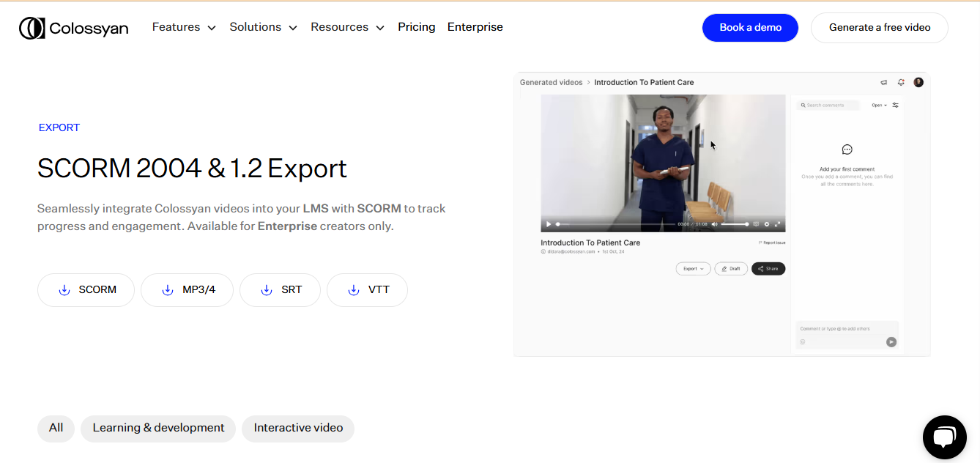Click the Colossyan logo

[74, 28]
